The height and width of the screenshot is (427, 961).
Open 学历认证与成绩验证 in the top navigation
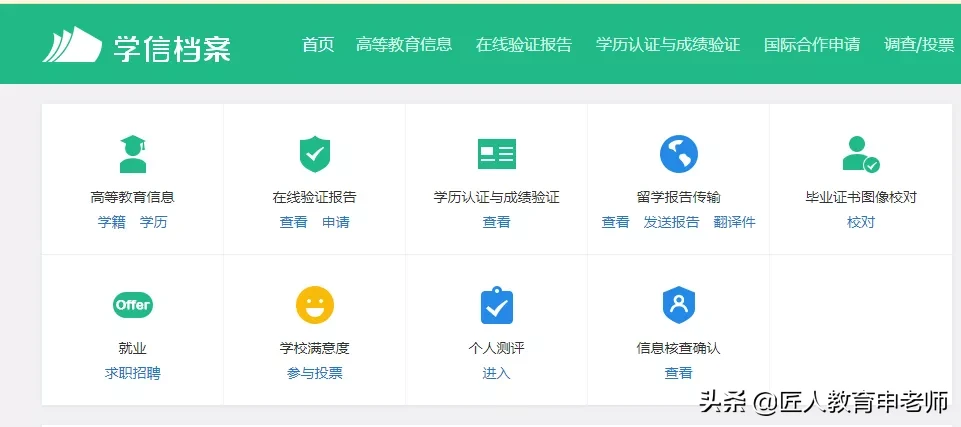coord(667,44)
